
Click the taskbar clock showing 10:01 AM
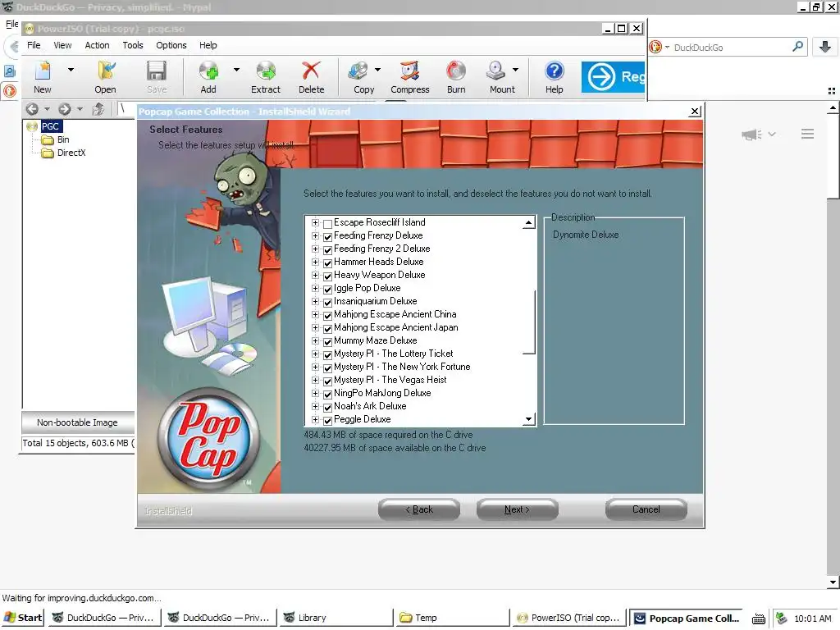[x=813, y=619]
